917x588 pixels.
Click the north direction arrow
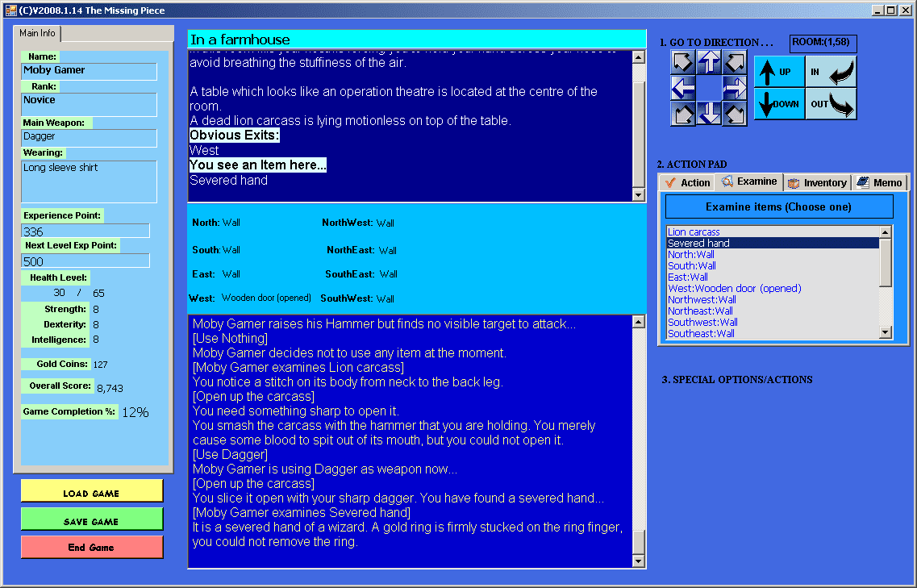point(709,62)
